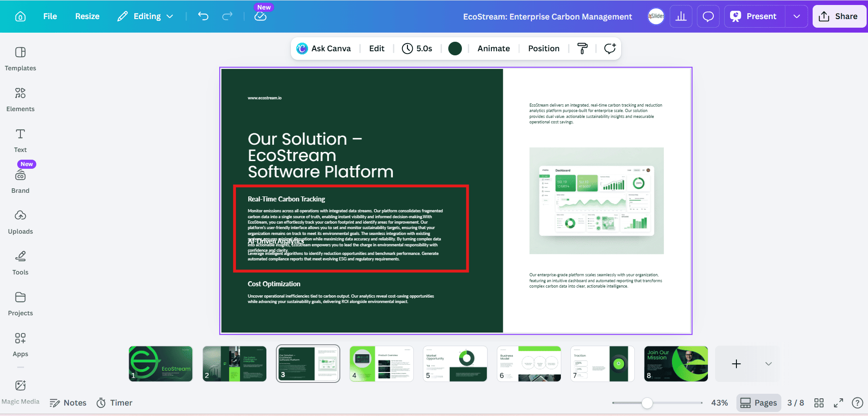Start presentation with Present button
868x416 pixels.
click(x=755, y=16)
